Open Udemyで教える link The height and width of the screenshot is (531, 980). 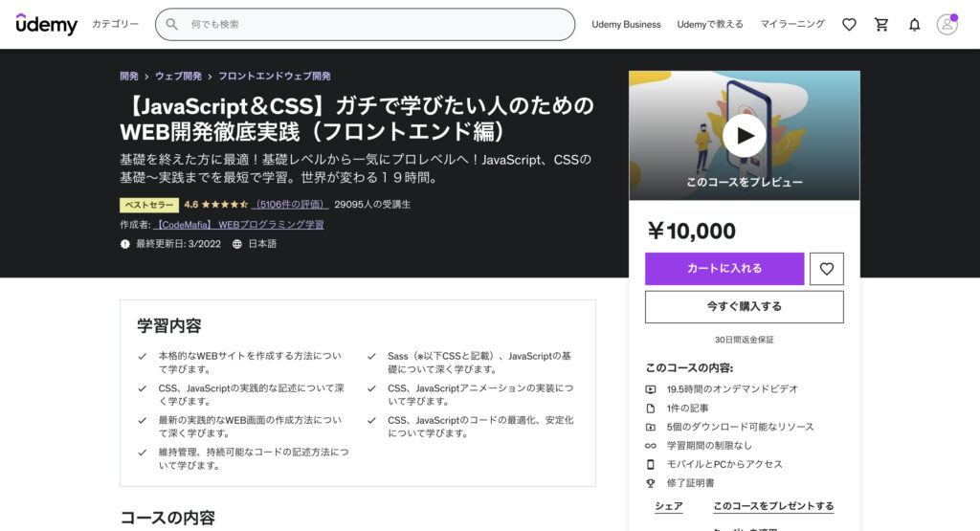pyautogui.click(x=710, y=24)
